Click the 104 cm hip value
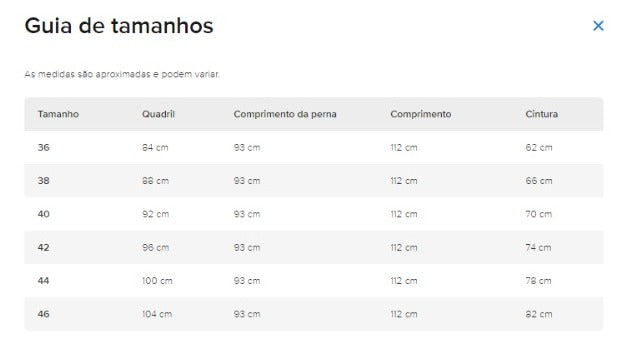Screen dimensions: 625x360 pos(157,314)
